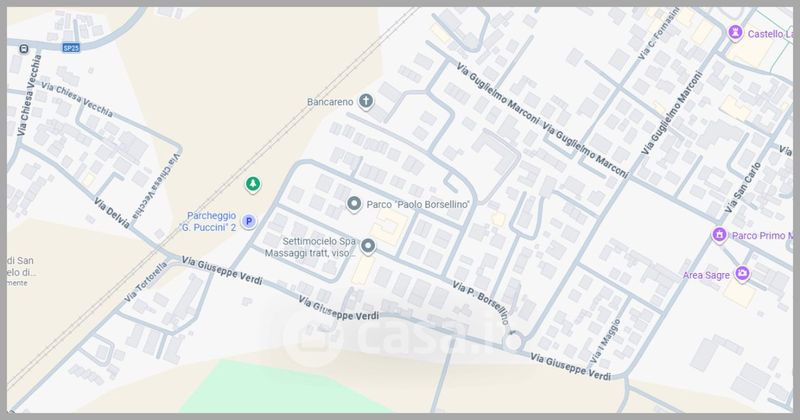Click the Parcheggio "G. Puccini" 2 label
The height and width of the screenshot is (420, 800).
[x=211, y=221]
